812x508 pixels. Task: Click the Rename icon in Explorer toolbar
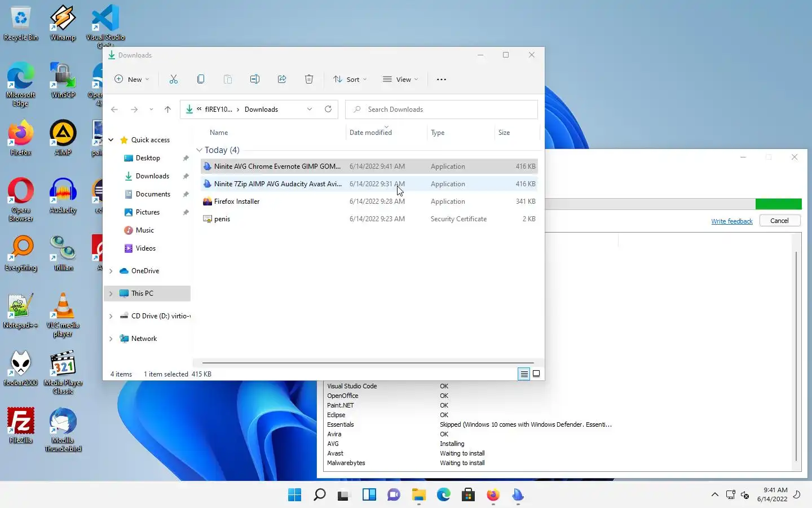click(255, 79)
